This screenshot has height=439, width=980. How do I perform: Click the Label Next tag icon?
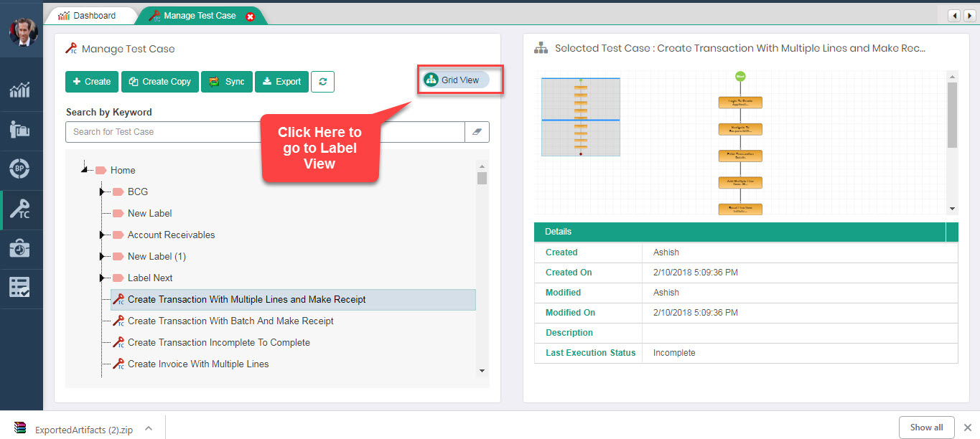(118, 278)
